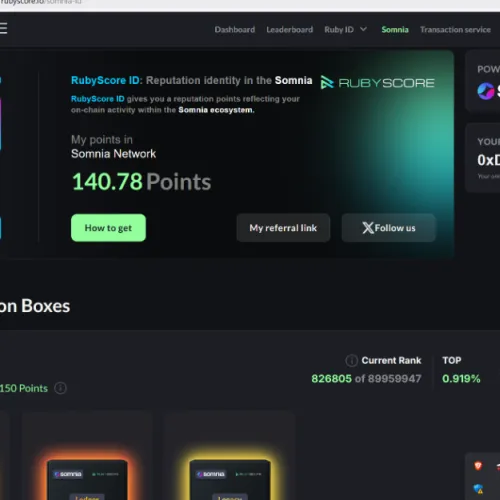Go to the Dashboard tab
Image resolution: width=500 pixels, height=500 pixels.
click(235, 30)
